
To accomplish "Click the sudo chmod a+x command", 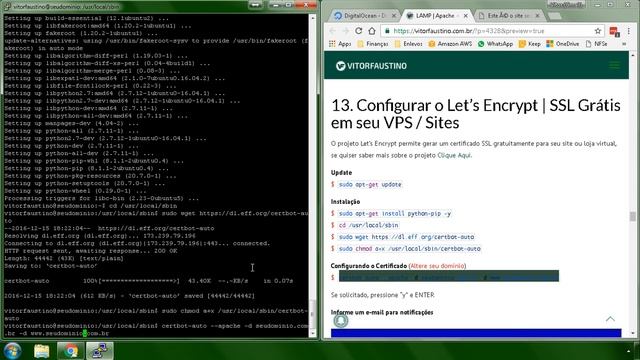I will [410, 249].
